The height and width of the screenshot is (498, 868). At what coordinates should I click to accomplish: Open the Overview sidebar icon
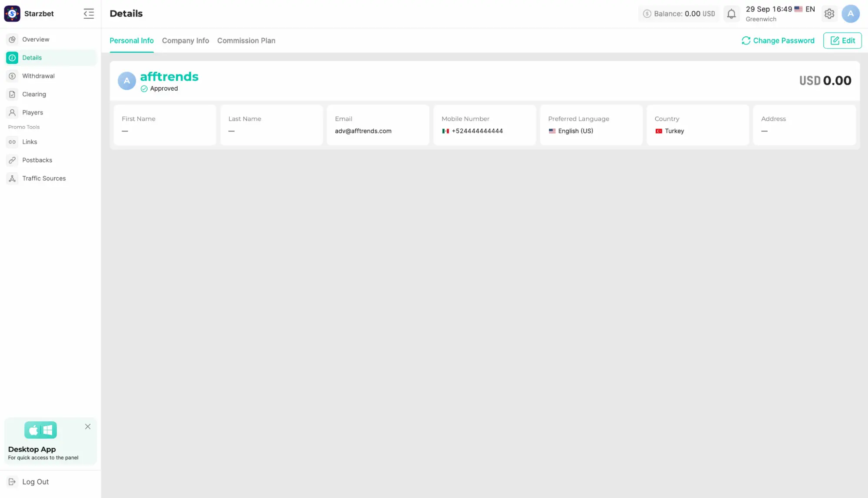(x=12, y=39)
